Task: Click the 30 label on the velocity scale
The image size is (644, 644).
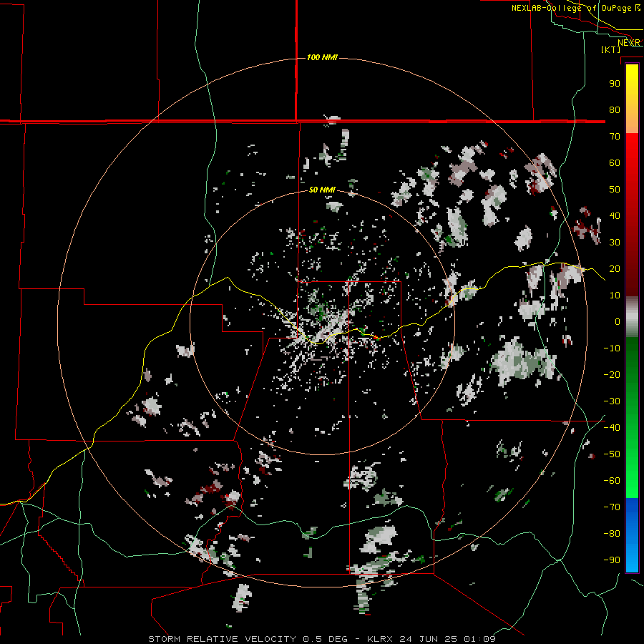Action: (615, 243)
